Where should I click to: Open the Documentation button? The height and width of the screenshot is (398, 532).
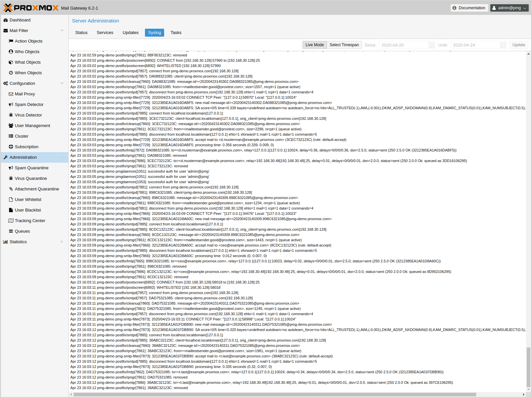[x=469, y=8]
